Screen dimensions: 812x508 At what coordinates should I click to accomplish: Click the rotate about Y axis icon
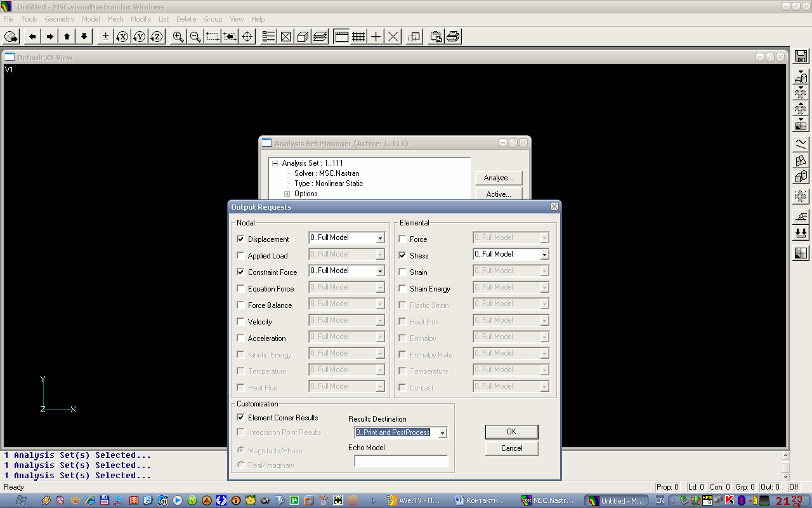pos(140,37)
